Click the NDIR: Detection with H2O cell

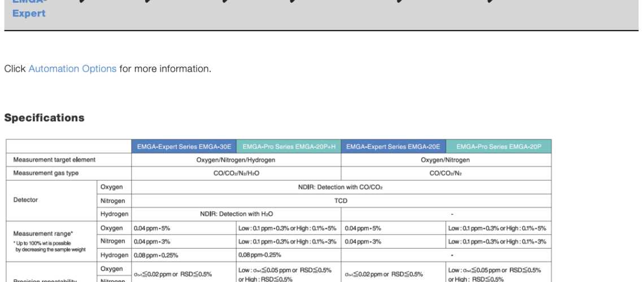(x=236, y=214)
